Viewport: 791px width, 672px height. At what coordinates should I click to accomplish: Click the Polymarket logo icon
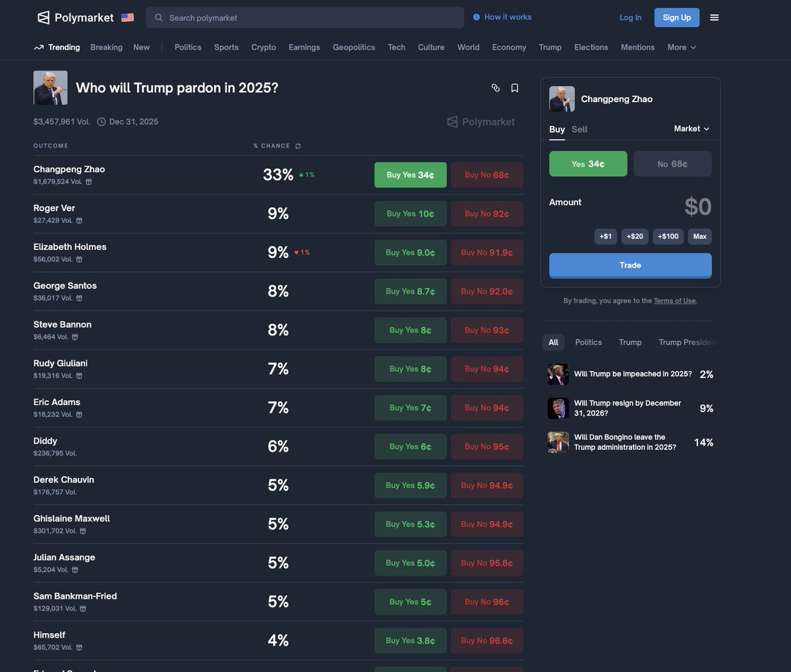44,18
